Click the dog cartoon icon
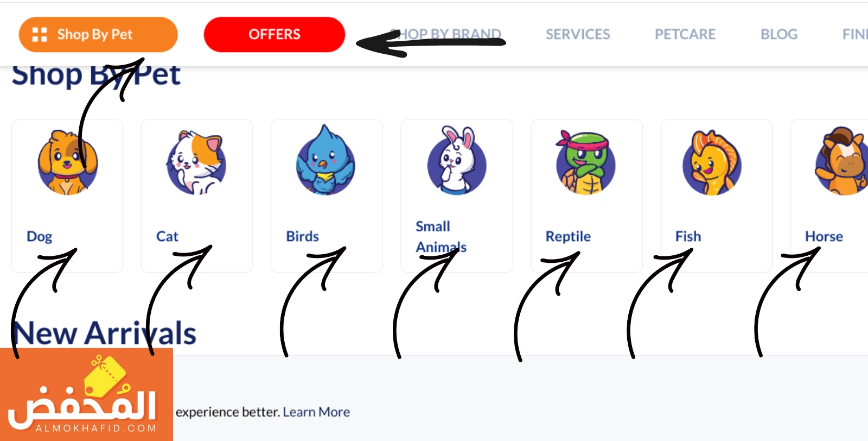Image resolution: width=868 pixels, height=441 pixels. (x=67, y=162)
